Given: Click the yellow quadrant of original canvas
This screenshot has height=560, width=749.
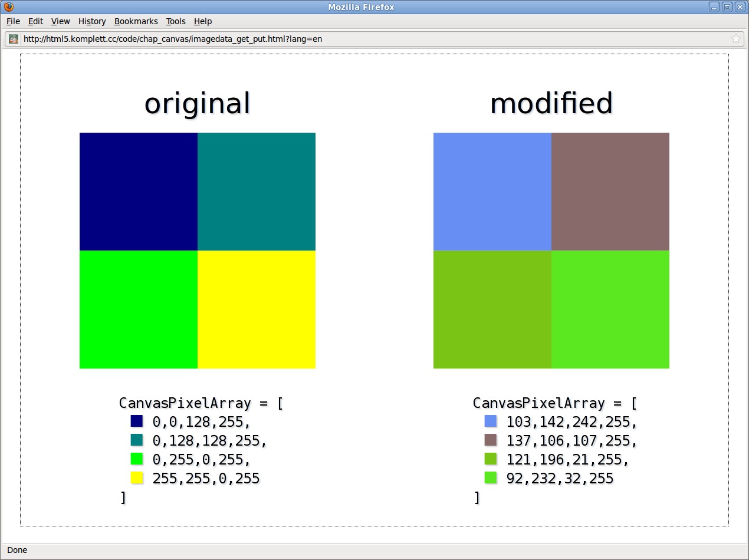Looking at the screenshot, I should pyautogui.click(x=257, y=309).
